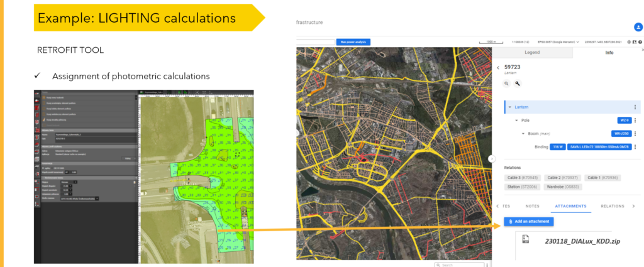Collapse the Pole tree node
The image size is (644, 267).
516,120
